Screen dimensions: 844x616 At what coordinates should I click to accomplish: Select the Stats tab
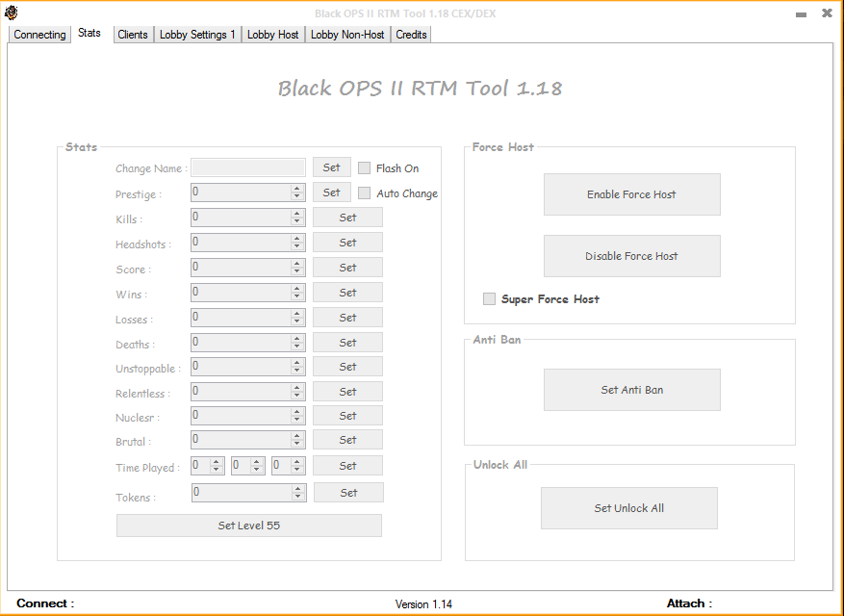(x=89, y=33)
